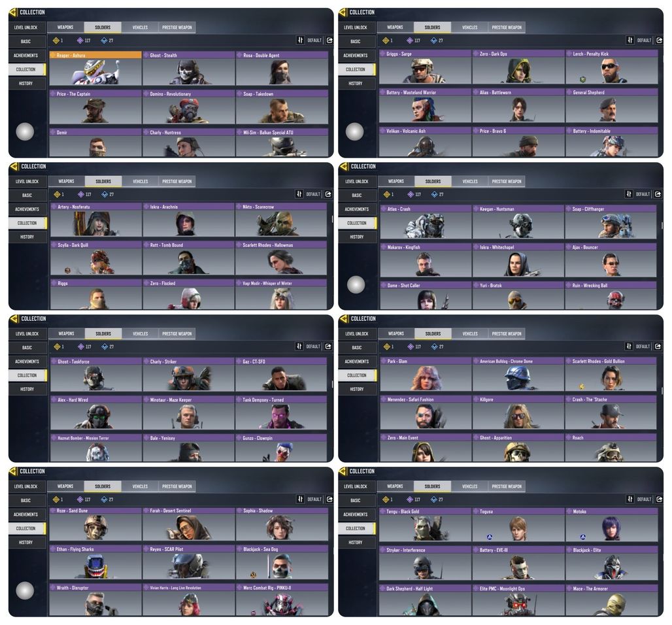Click the share icon above Soap - Cliffhanger
672x625 pixels.
point(658,194)
